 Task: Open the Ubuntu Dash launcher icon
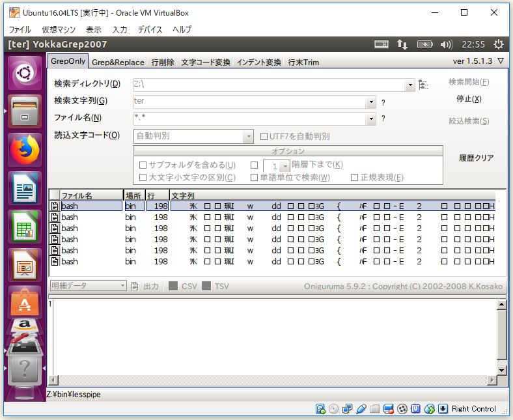(x=25, y=73)
